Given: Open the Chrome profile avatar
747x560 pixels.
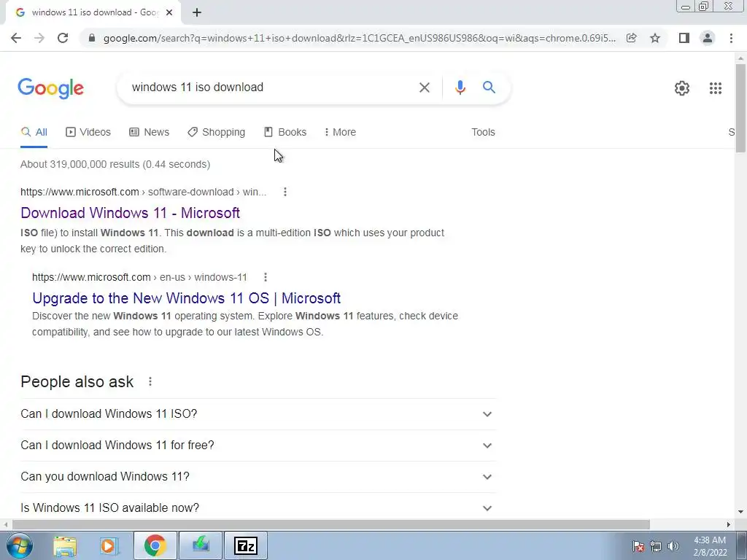Looking at the screenshot, I should 708,38.
